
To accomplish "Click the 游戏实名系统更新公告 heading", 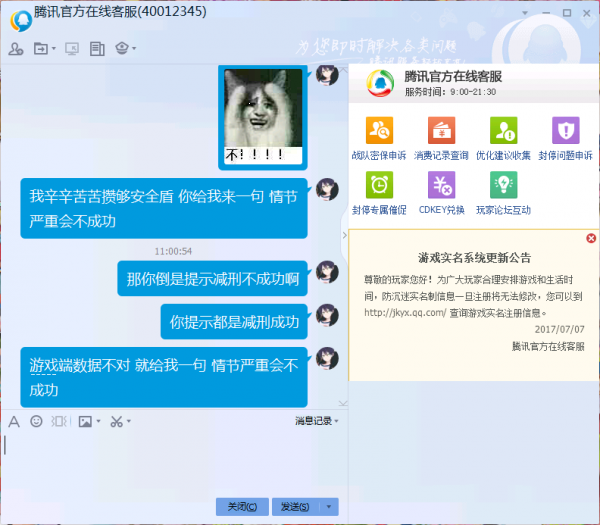I will point(474,258).
